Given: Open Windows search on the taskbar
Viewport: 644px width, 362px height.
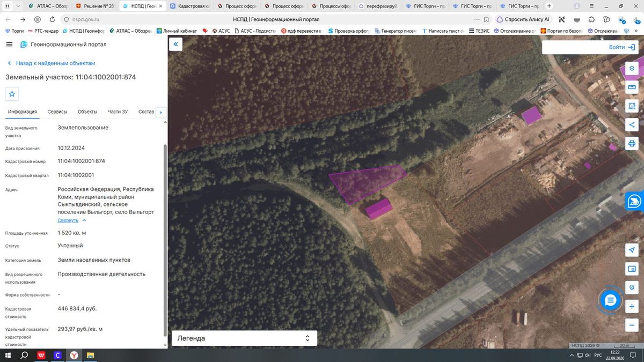Looking at the screenshot, I should (24, 356).
